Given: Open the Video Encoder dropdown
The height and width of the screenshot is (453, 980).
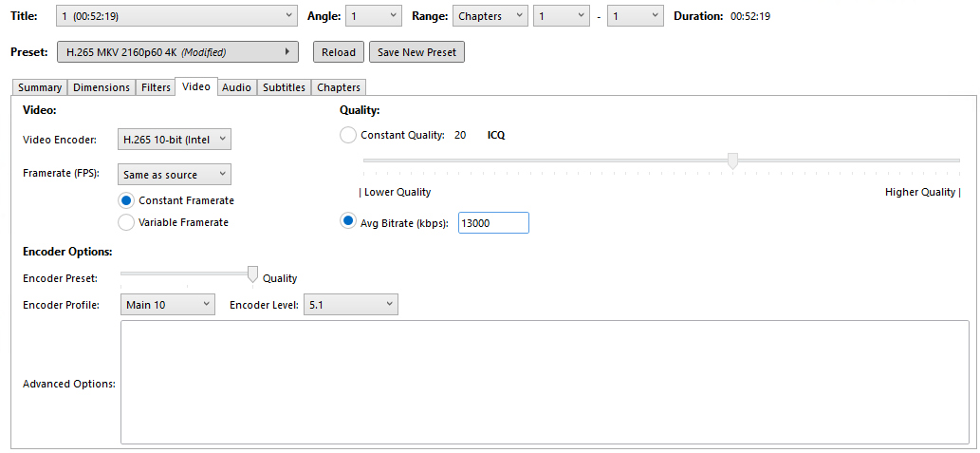Looking at the screenshot, I should click(x=175, y=140).
